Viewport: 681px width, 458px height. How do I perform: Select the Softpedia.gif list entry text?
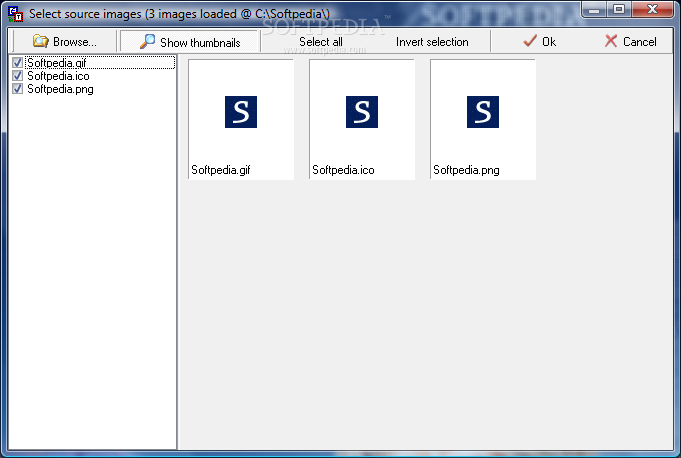click(x=56, y=63)
